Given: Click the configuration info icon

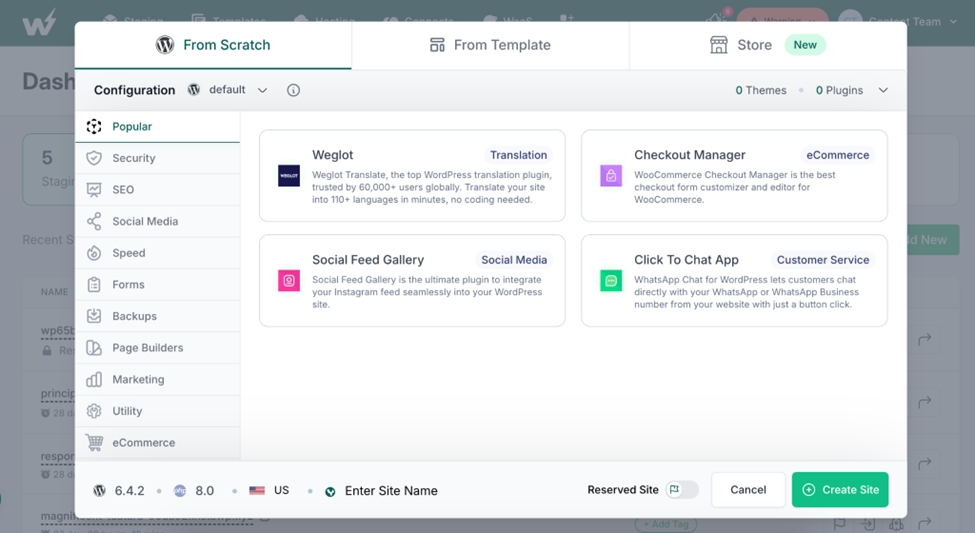Looking at the screenshot, I should 293,90.
